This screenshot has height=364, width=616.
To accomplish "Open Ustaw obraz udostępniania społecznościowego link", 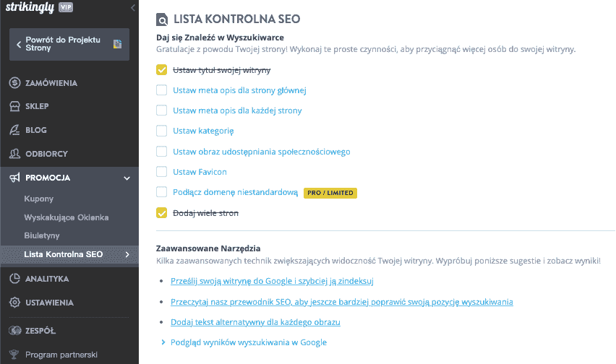I will [x=262, y=152].
